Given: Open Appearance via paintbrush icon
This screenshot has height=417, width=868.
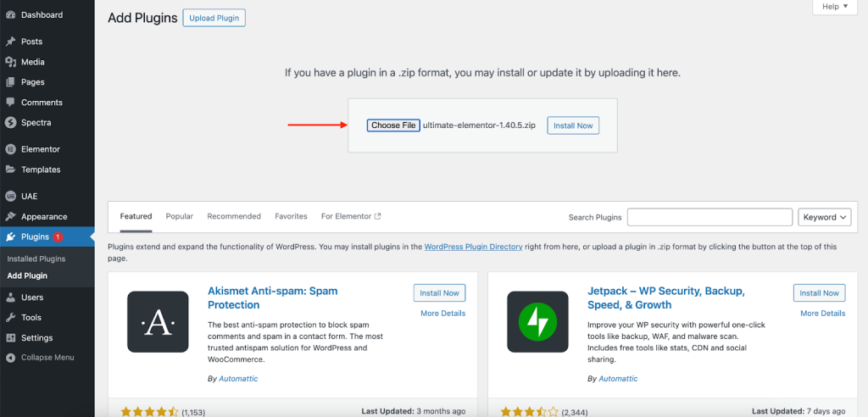Looking at the screenshot, I should click(x=10, y=217).
